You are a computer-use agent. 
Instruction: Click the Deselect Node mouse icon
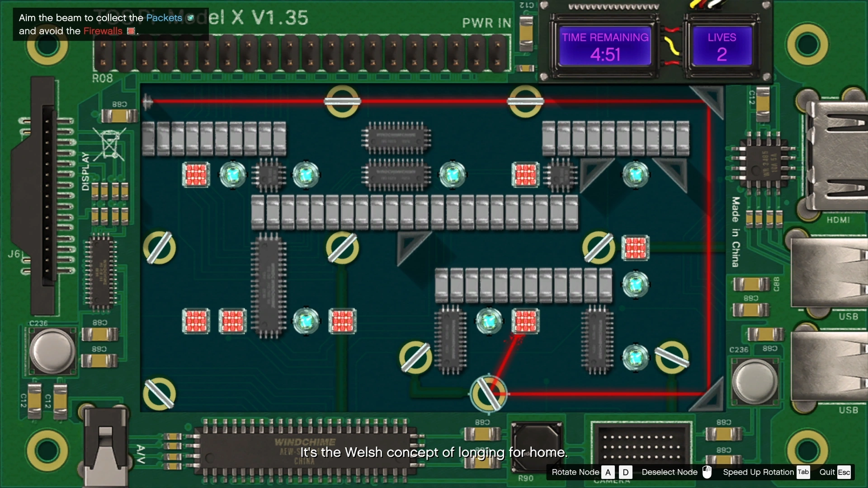[x=707, y=472]
